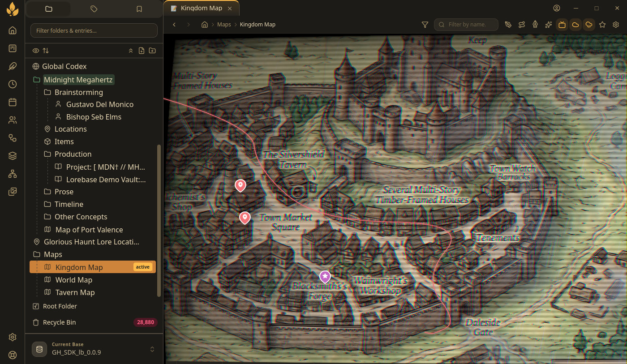Click the Filter by name search field

(x=466, y=25)
